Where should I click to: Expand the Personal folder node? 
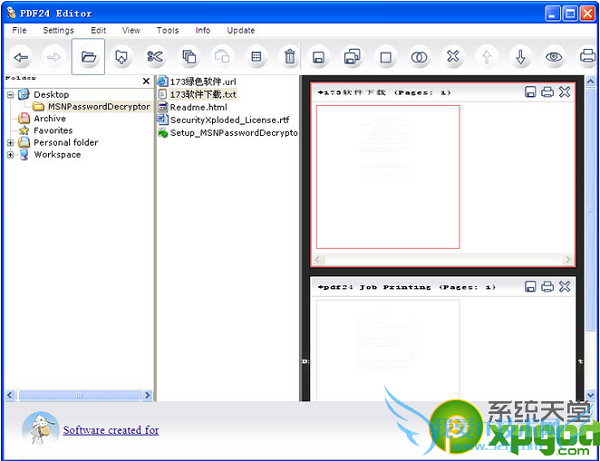pos(10,143)
